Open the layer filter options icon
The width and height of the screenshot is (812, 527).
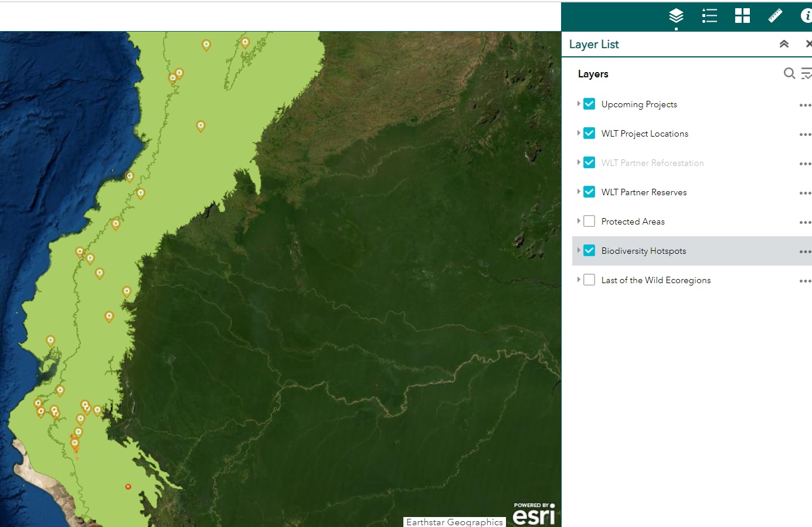click(807, 73)
